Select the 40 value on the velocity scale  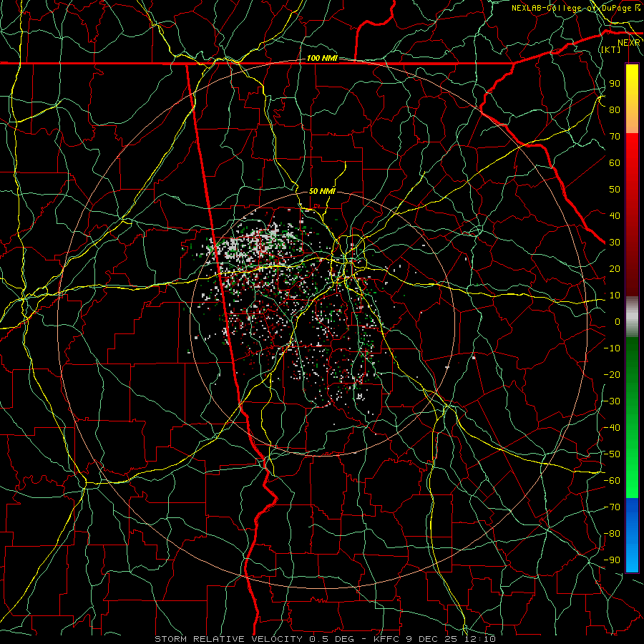click(615, 215)
